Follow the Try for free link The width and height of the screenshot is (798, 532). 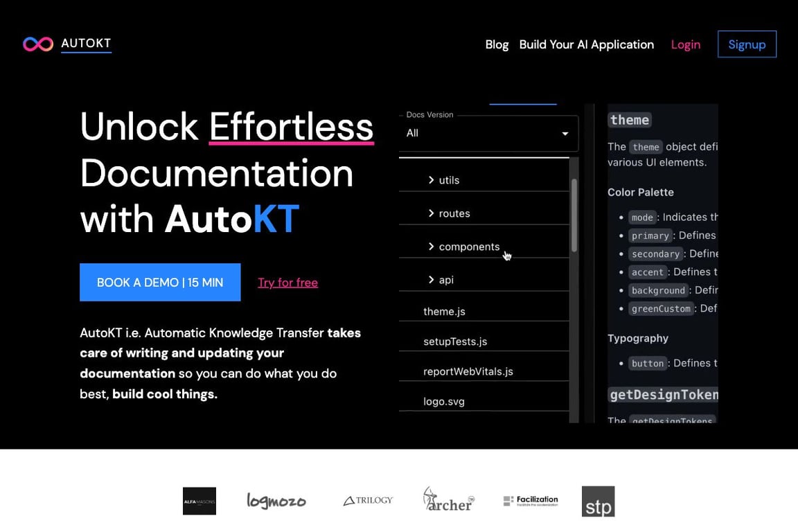287,283
